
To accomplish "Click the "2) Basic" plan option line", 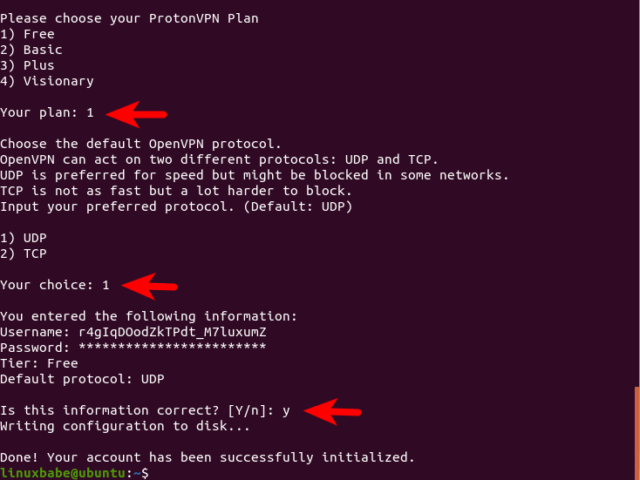I will (31, 49).
